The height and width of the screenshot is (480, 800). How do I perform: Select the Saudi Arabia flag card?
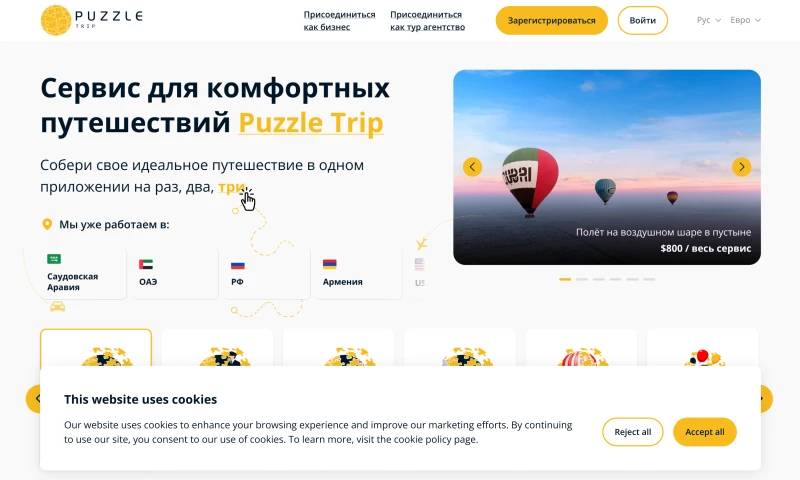[83, 273]
